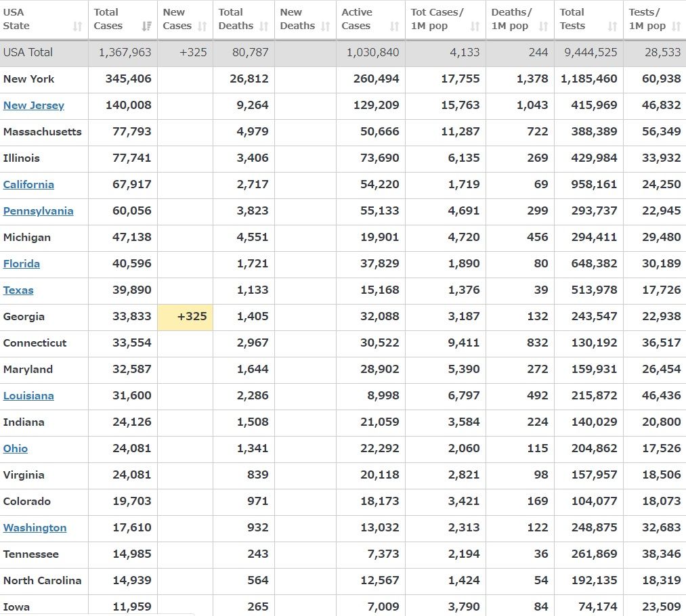Open the Washington state link
Image resolution: width=686 pixels, height=616 pixels.
pos(35,527)
